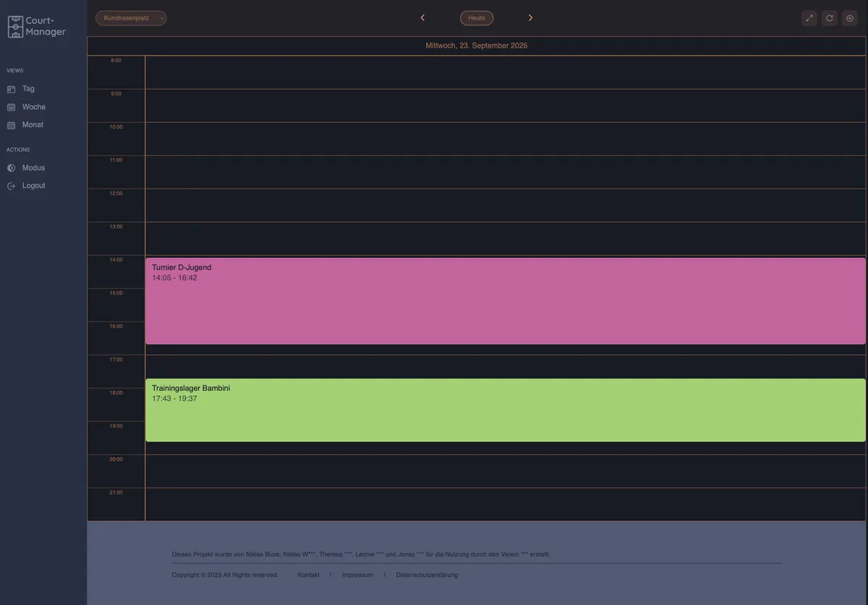Open the Impressum footer link

pyautogui.click(x=358, y=575)
